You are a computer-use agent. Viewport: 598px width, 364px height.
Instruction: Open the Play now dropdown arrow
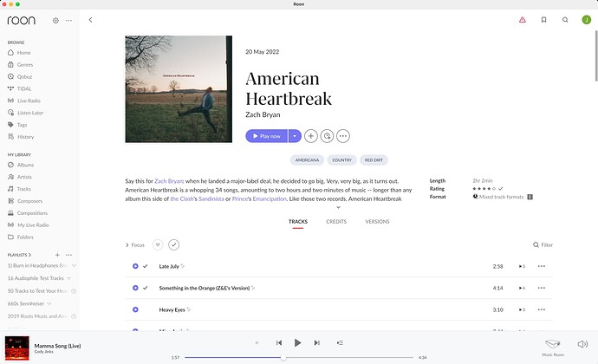click(x=295, y=136)
